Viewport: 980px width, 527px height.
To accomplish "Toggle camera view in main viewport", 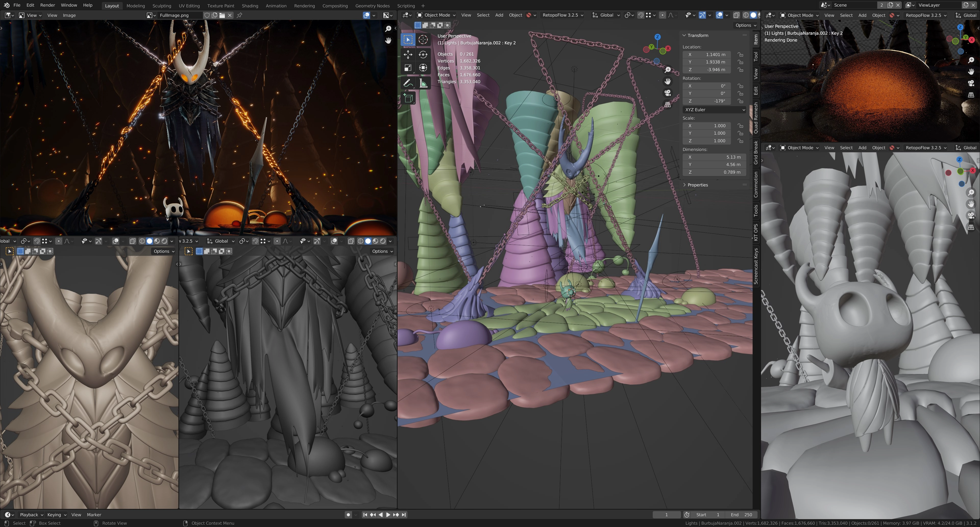I will pos(667,93).
